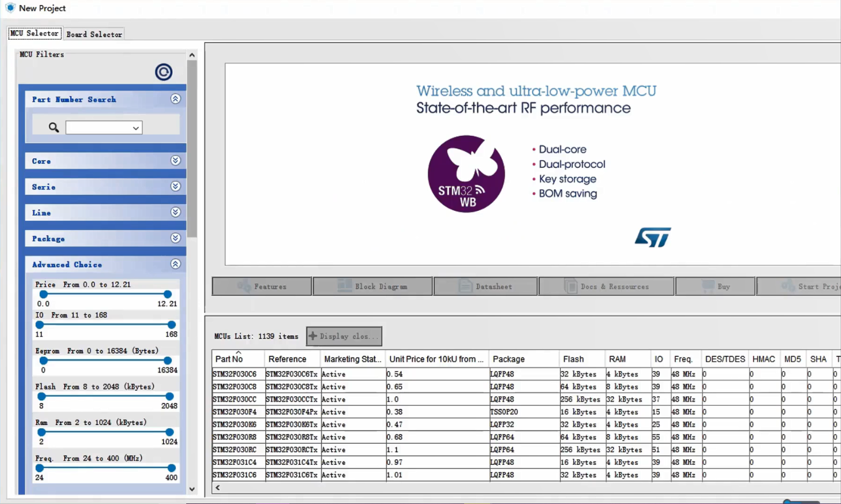Click the New Project window icon
841x504 pixels.
pyautogui.click(x=10, y=8)
